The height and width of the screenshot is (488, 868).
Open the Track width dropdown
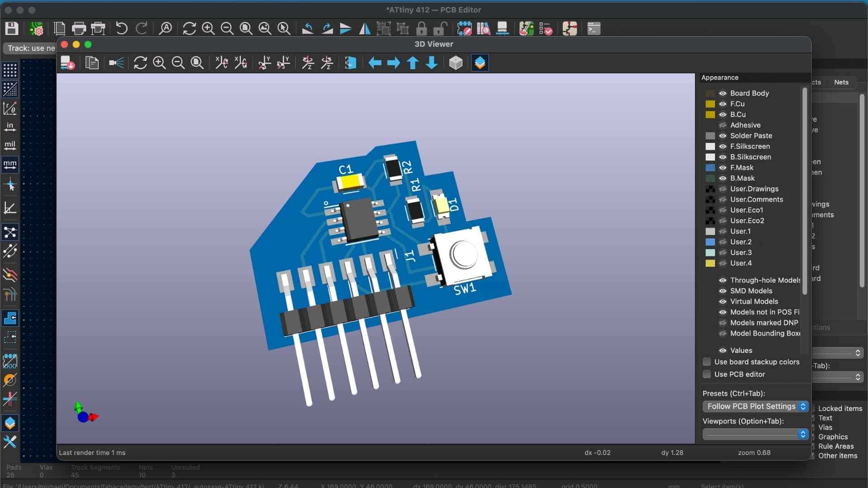pos(30,48)
